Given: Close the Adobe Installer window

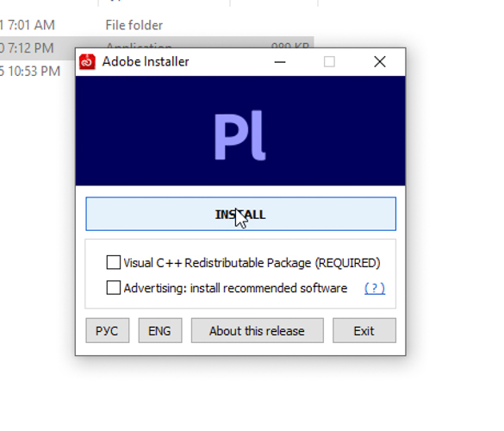Looking at the screenshot, I should 380,62.
